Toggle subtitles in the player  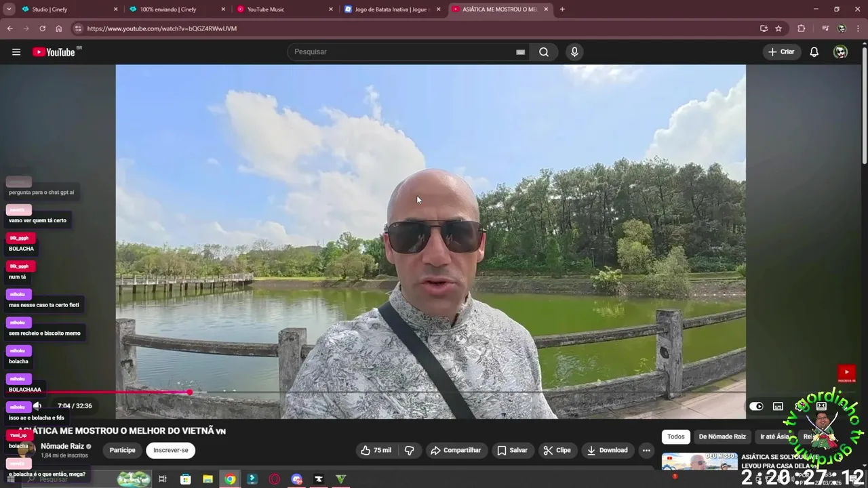(x=778, y=406)
